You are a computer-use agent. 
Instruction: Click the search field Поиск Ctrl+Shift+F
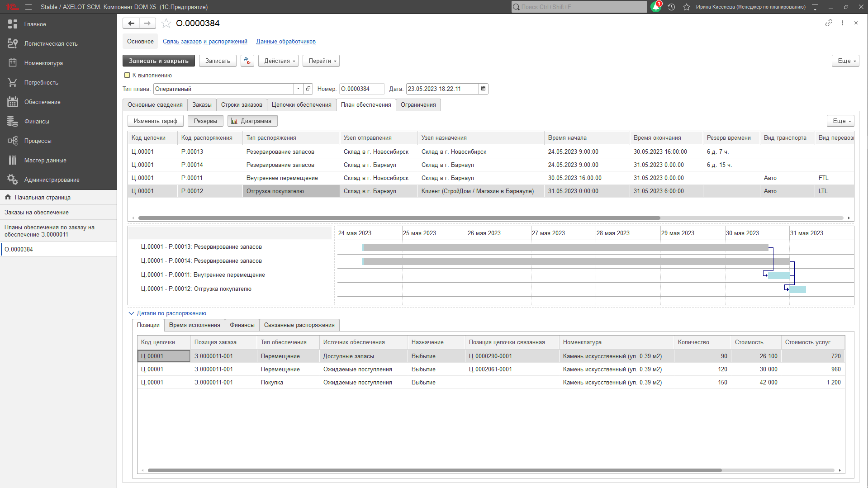tap(579, 7)
